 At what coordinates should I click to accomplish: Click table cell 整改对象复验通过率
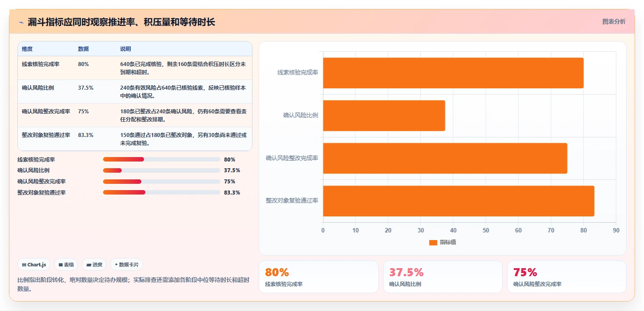(46, 135)
